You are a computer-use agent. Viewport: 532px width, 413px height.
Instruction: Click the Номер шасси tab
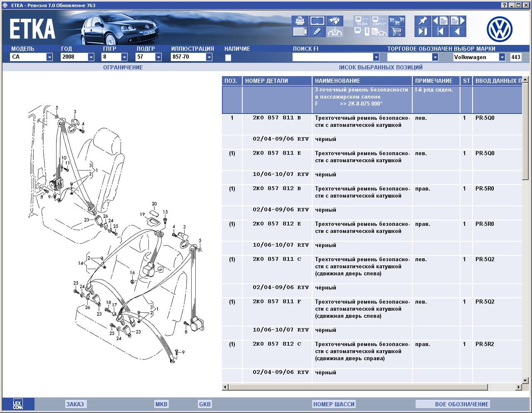tap(334, 404)
